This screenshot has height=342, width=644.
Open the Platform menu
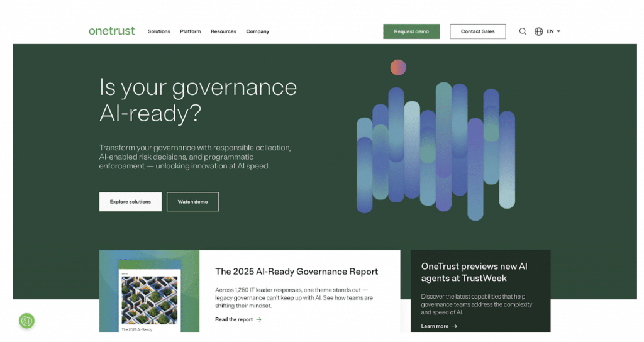(x=190, y=31)
